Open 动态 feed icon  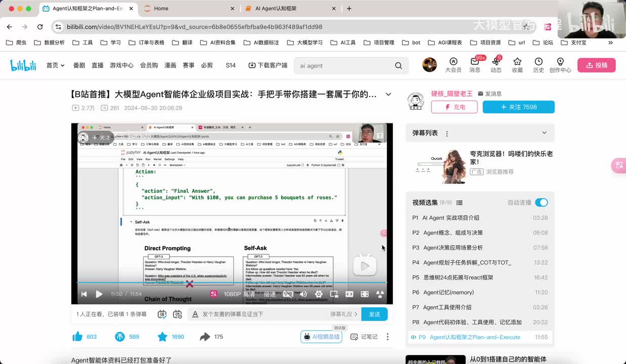pyautogui.click(x=496, y=65)
